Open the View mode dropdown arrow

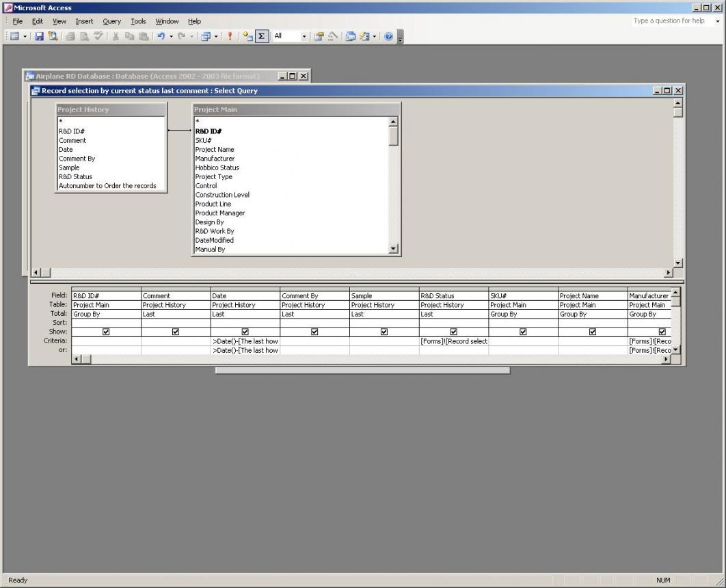[x=25, y=36]
